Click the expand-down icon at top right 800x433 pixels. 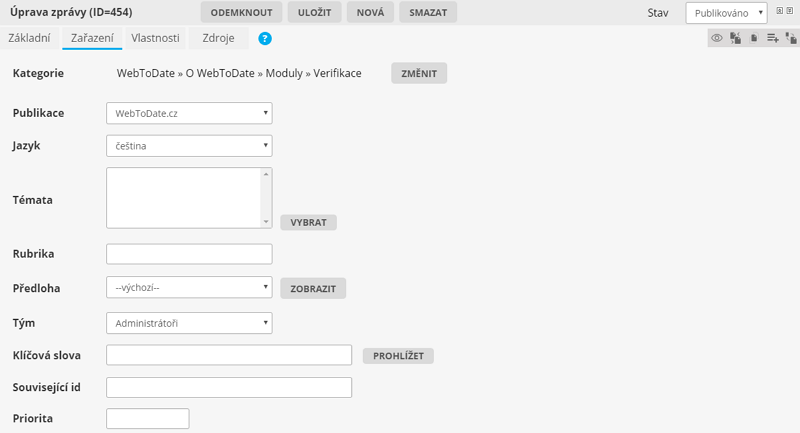click(790, 12)
